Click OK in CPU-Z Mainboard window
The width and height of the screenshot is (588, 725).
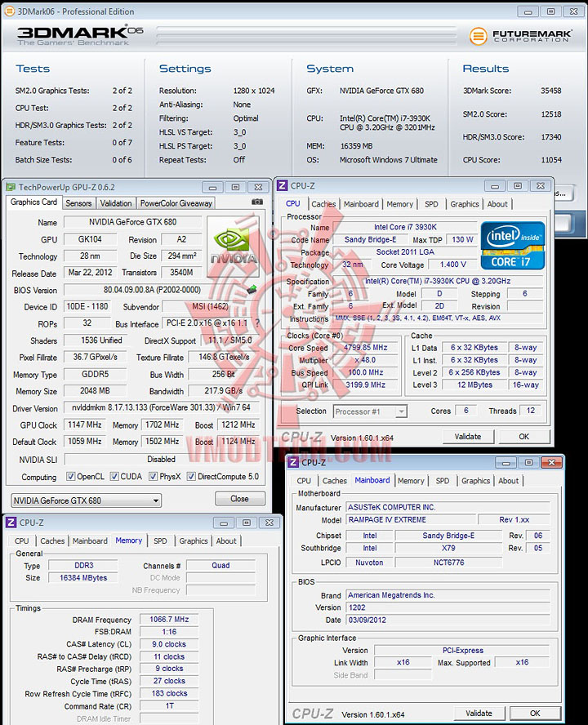(535, 713)
